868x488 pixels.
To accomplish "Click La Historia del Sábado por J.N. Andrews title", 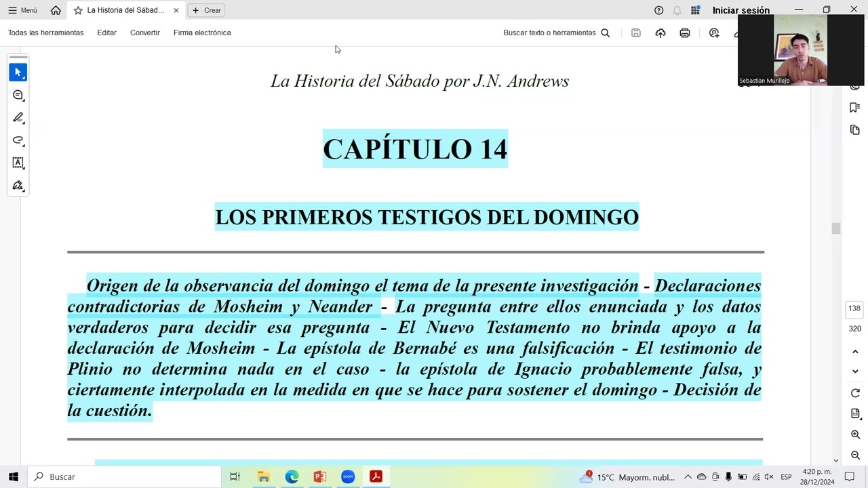I will (x=420, y=81).
